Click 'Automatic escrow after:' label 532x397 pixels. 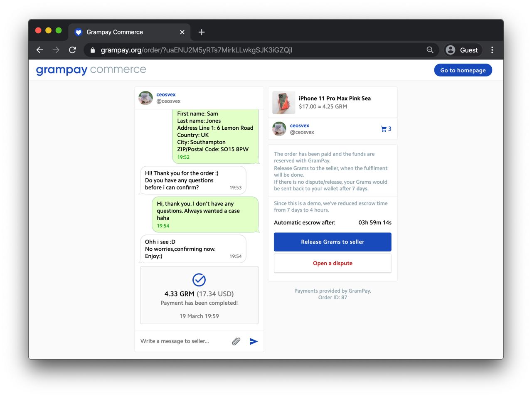[305, 222]
